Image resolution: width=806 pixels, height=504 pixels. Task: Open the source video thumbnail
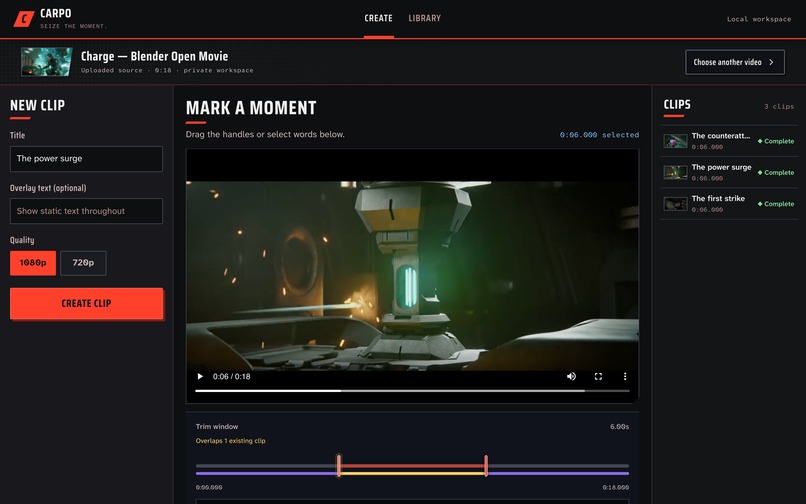coord(47,62)
